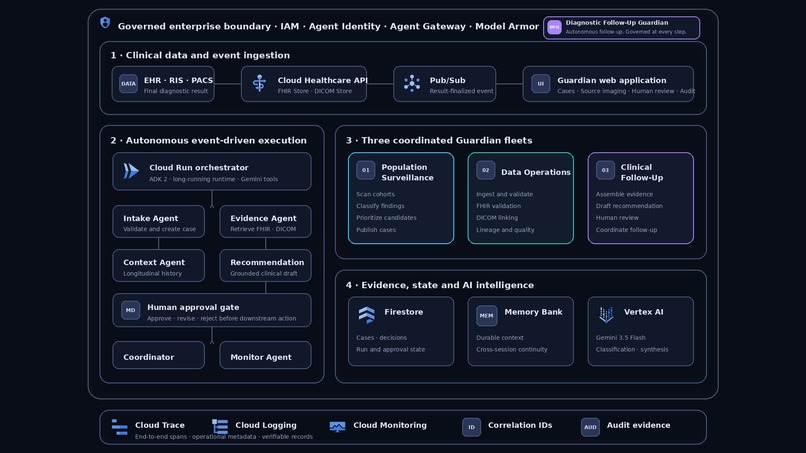The height and width of the screenshot is (453, 806).
Task: Click the Cloud Healthcare API icon
Action: (260, 83)
